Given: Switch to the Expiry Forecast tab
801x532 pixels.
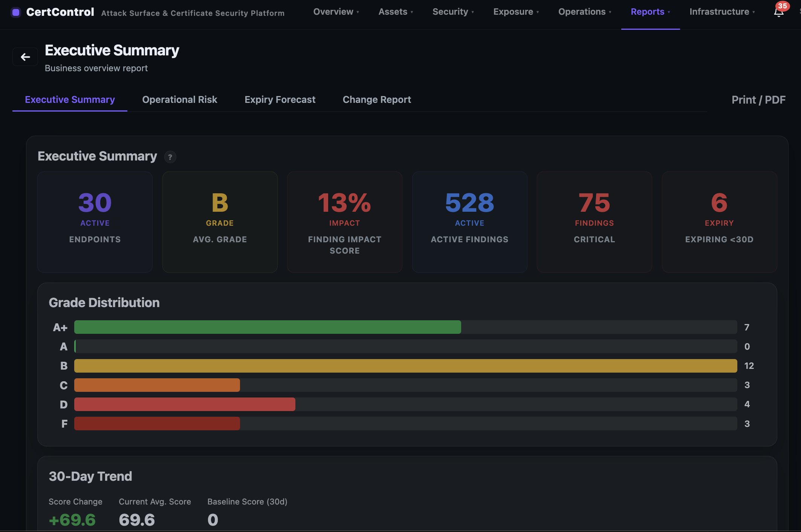Looking at the screenshot, I should [280, 99].
